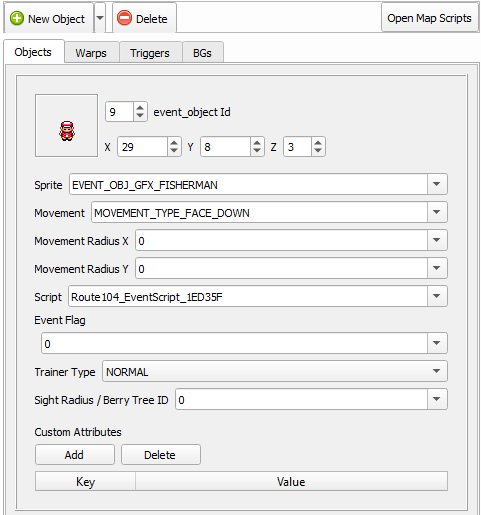Viewport: 481px width, 515px height.
Task: Open the Script dropdown arrow
Action: [x=437, y=296]
